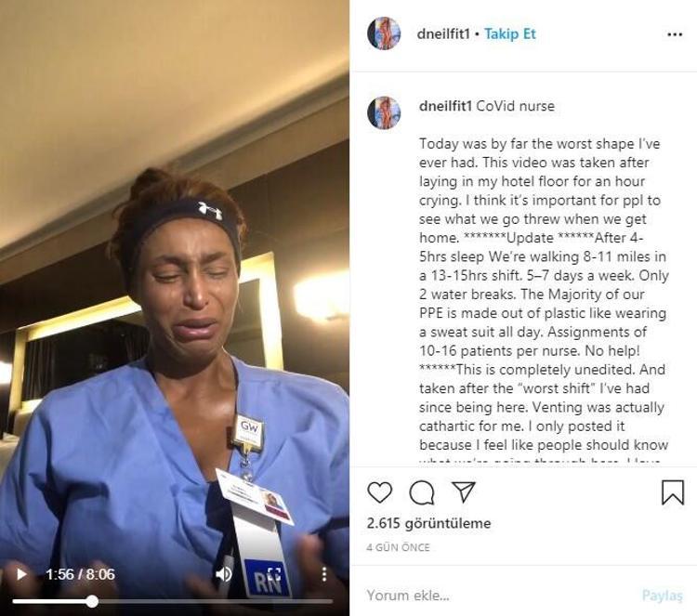Click the caption author's profile avatar
This screenshot has width=697, height=616.
384,112
